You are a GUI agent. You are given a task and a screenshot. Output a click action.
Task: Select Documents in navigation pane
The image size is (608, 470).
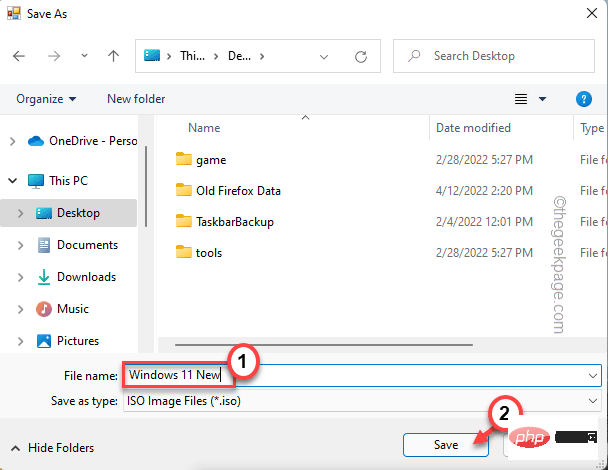(78, 245)
